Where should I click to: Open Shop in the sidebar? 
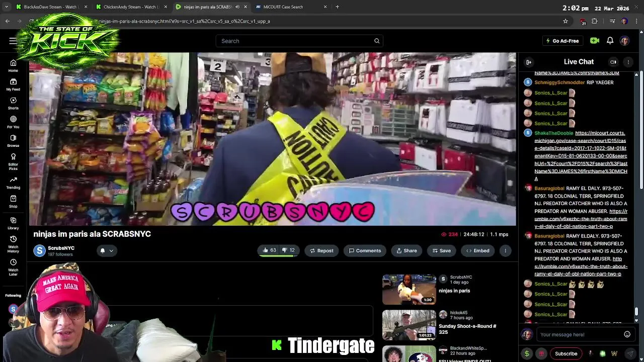13,201
